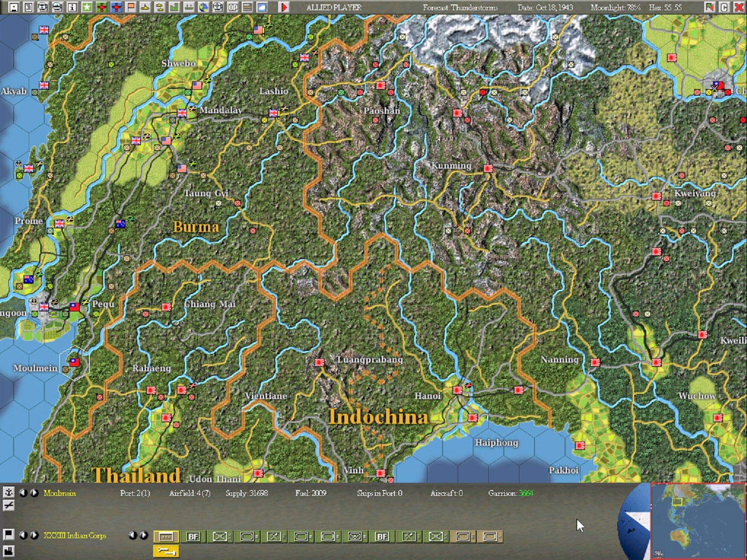The height and width of the screenshot is (560, 747).
Task: Select the Chinese flag unit at Pegu
Action: tap(74, 306)
